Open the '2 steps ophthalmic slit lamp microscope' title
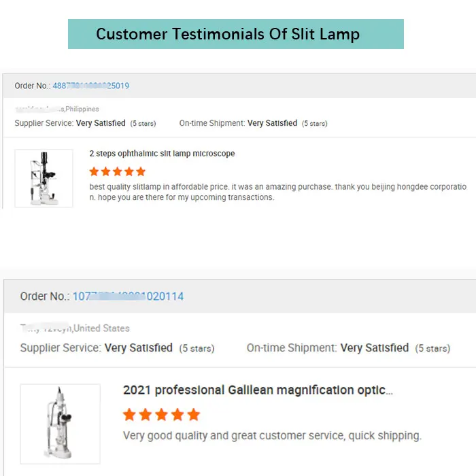 [x=162, y=154]
